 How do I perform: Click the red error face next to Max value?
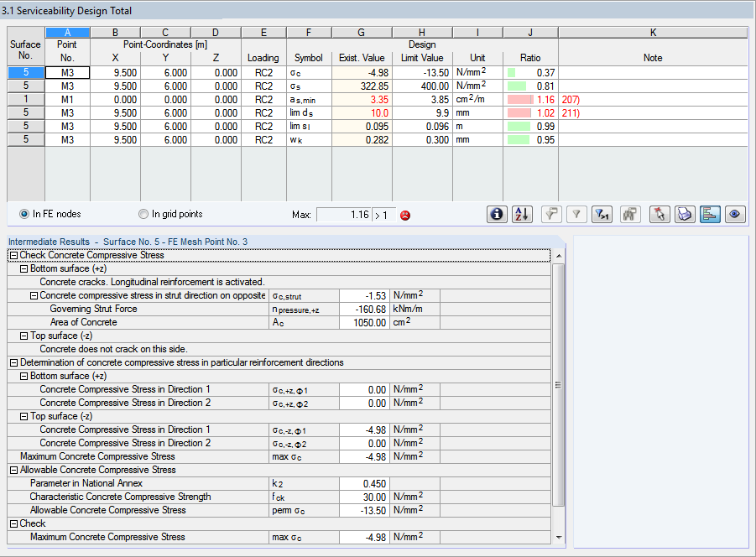click(404, 215)
